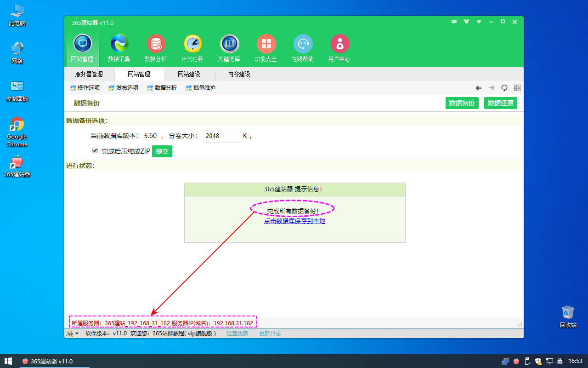Click network monitor tray icon
588x368 pixels.
click(x=549, y=361)
